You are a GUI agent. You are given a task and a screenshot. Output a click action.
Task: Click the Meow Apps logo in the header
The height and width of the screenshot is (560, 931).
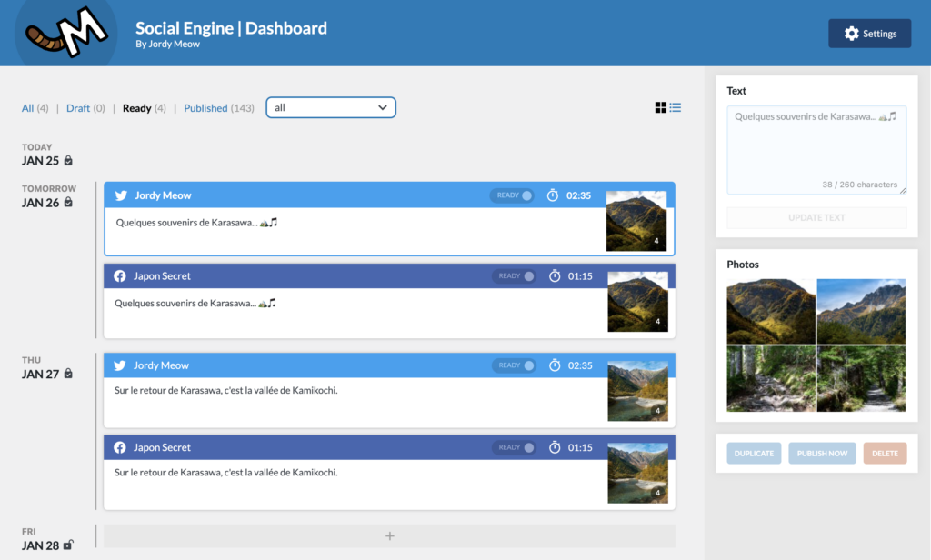point(65,33)
